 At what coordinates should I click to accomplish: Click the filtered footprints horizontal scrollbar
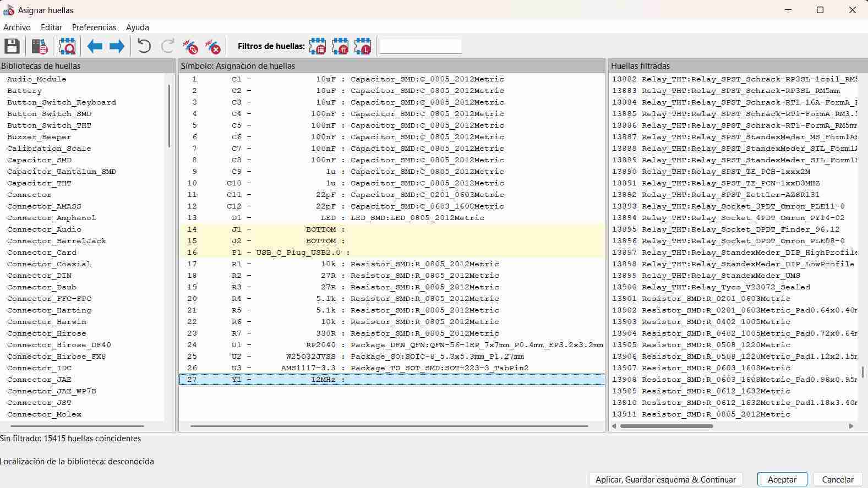pyautogui.click(x=667, y=426)
